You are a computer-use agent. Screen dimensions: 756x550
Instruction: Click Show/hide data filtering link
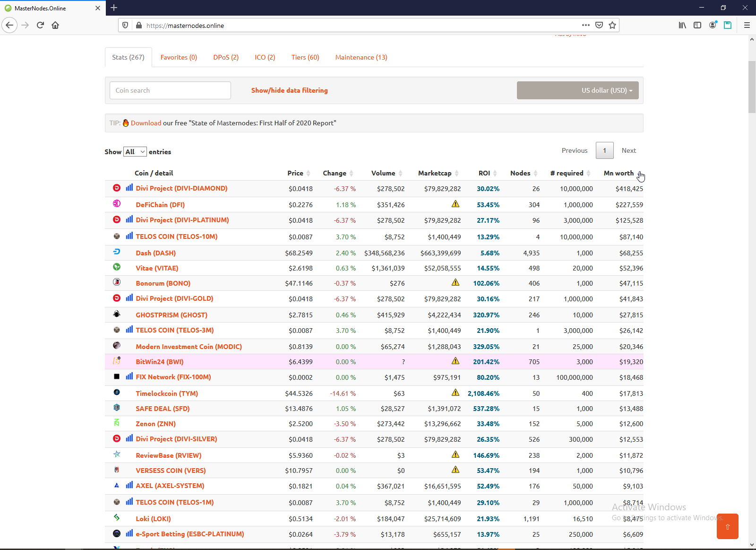point(289,90)
